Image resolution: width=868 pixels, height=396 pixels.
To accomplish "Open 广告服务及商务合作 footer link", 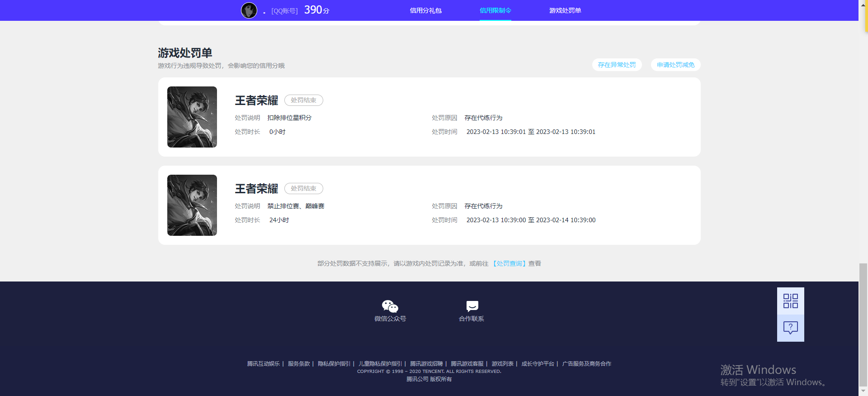I will [x=586, y=364].
